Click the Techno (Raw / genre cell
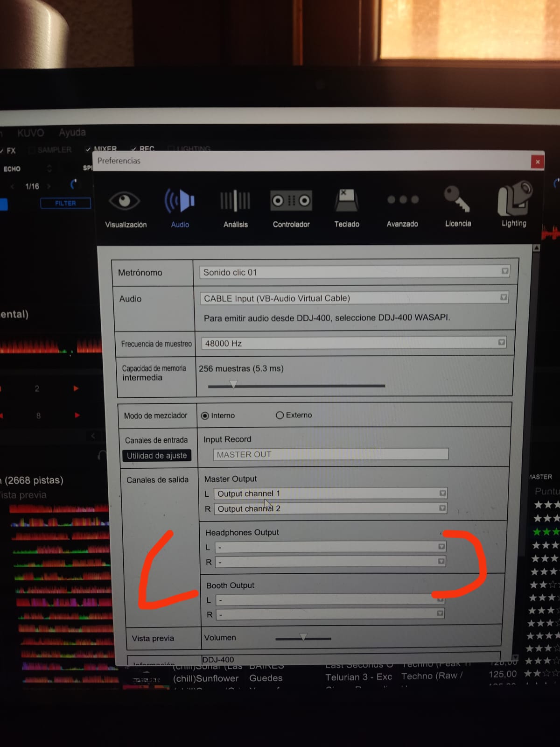The height and width of the screenshot is (747, 560). tap(432, 676)
